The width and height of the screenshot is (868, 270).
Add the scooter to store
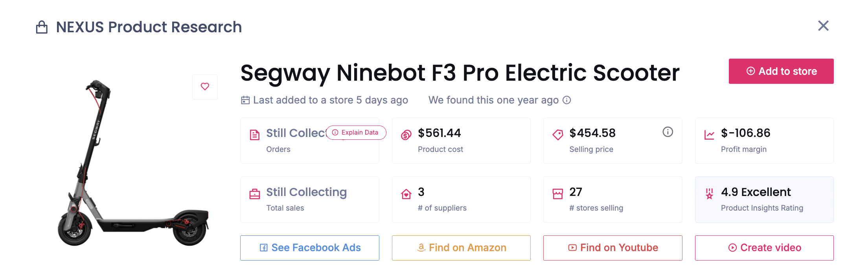[x=781, y=71]
